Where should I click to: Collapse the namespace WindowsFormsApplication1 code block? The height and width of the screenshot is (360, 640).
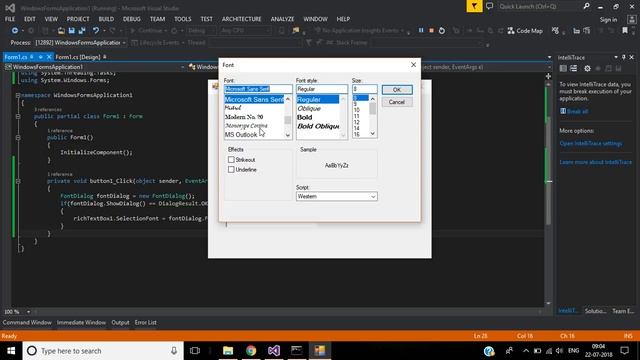pyautogui.click(x=18, y=95)
